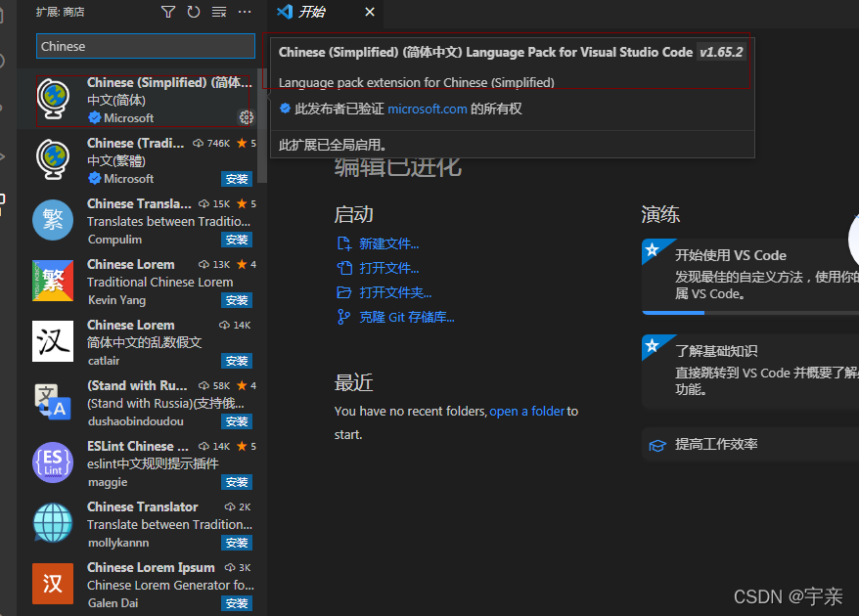Click 打开文件夹 open folder link
This screenshot has width=859, height=616.
(395, 292)
